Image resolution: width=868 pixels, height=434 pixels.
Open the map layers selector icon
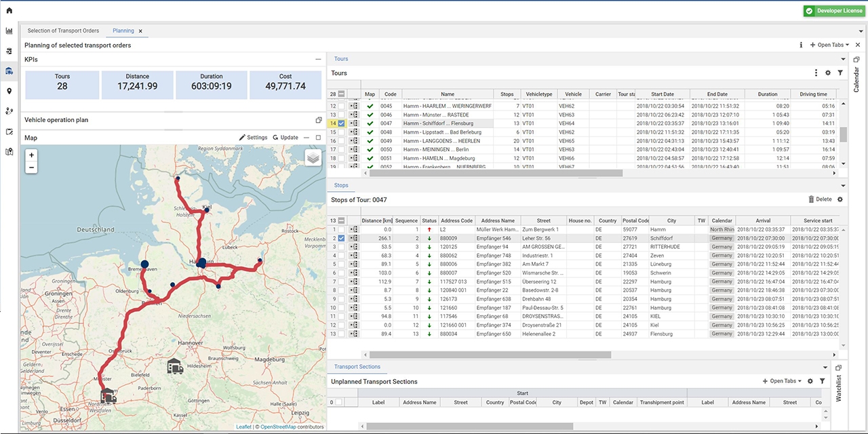pyautogui.click(x=313, y=157)
